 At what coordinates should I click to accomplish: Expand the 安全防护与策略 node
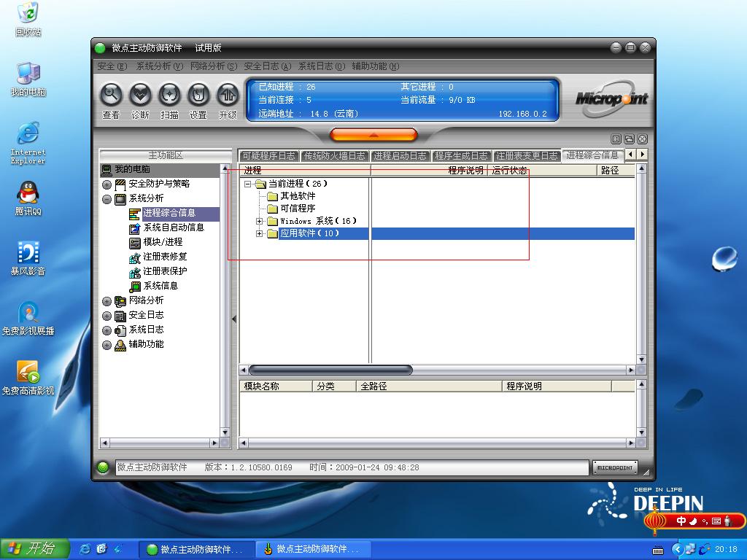(107, 184)
